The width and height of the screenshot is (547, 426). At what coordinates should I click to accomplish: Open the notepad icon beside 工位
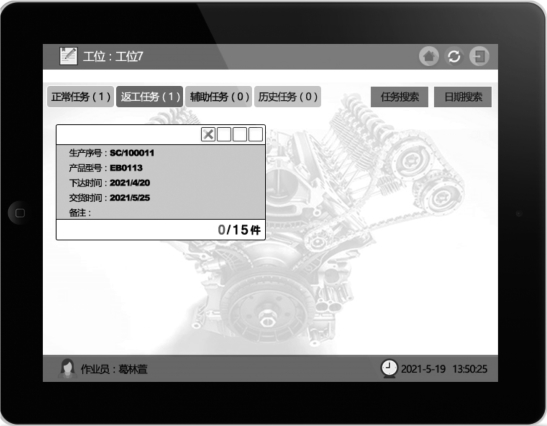coord(68,56)
